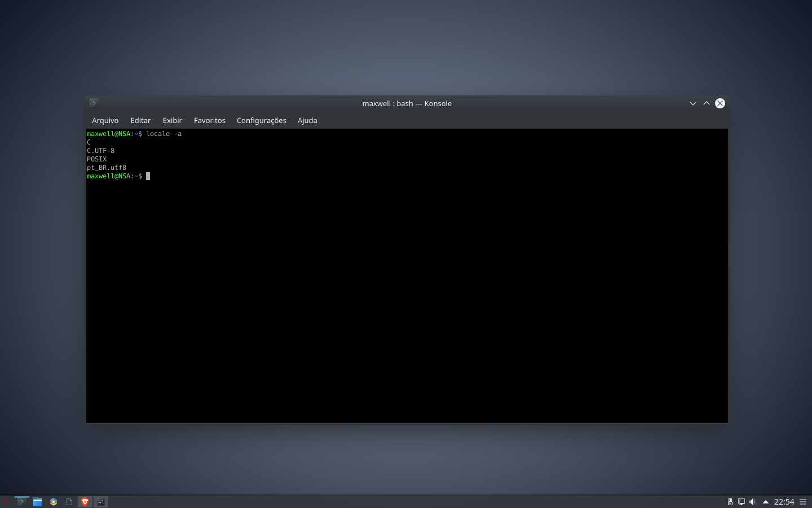This screenshot has width=812, height=508.
Task: Open the network icon in the system tray
Action: 740,501
